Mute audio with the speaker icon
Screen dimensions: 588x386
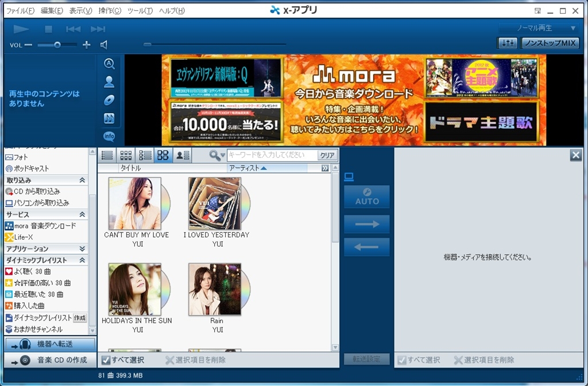pyautogui.click(x=104, y=45)
